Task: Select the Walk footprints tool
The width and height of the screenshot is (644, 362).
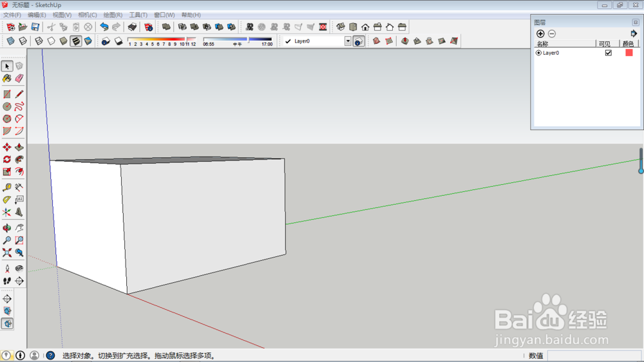Action: pyautogui.click(x=7, y=281)
